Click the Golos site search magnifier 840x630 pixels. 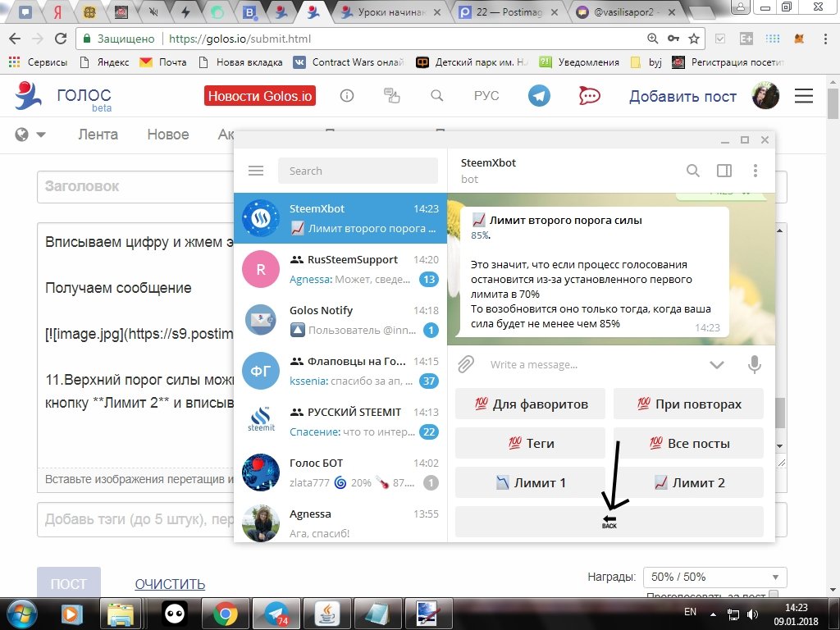[x=436, y=96]
